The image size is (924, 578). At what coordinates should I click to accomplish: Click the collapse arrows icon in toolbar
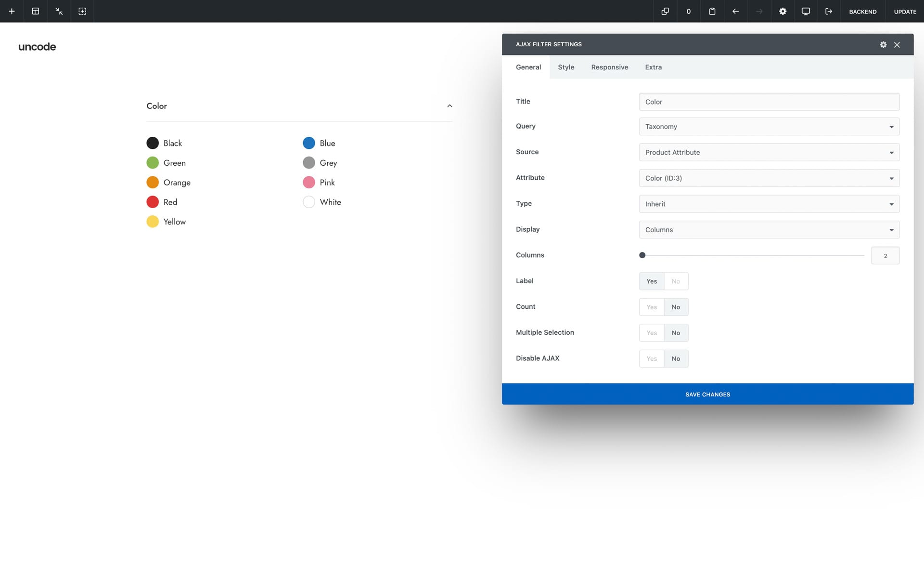[59, 11]
